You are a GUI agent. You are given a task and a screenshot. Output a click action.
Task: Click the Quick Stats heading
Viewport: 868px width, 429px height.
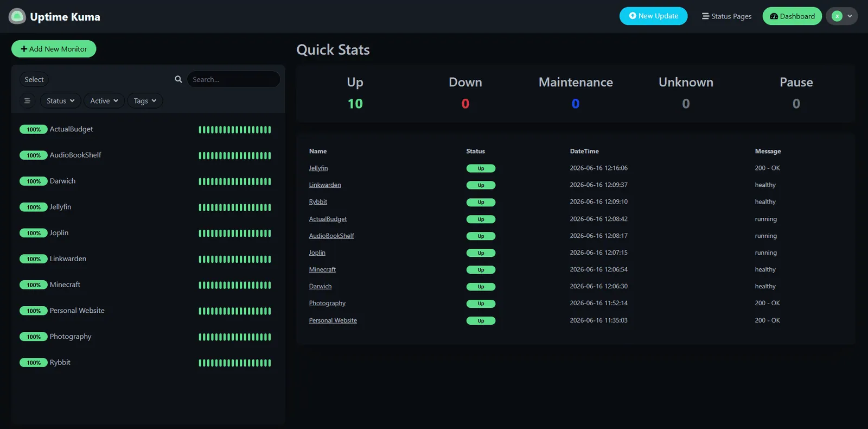tap(333, 50)
